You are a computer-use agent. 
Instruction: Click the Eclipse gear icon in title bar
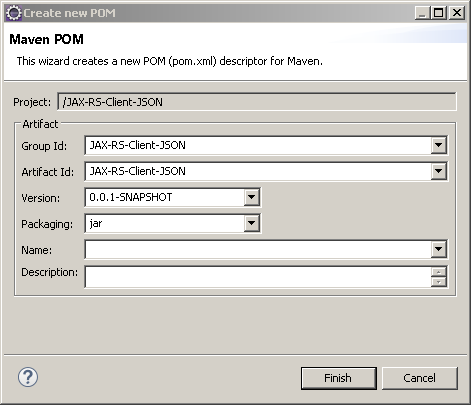pos(14,13)
